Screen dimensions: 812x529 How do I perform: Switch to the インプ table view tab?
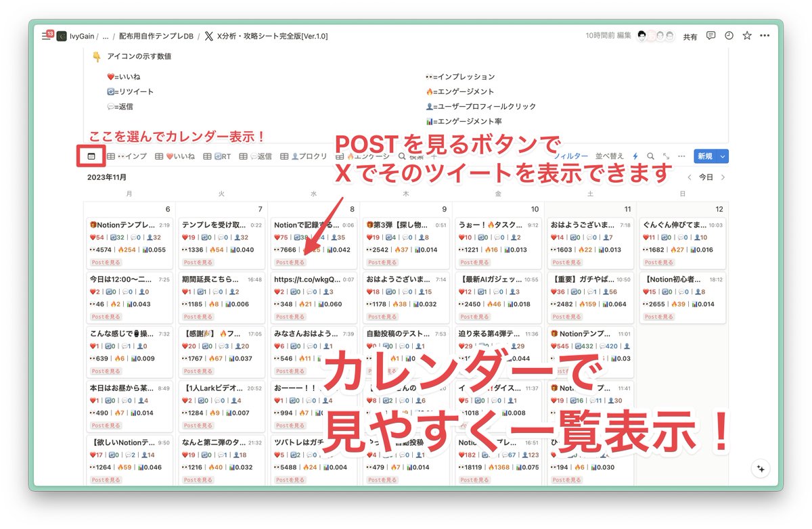127,156
